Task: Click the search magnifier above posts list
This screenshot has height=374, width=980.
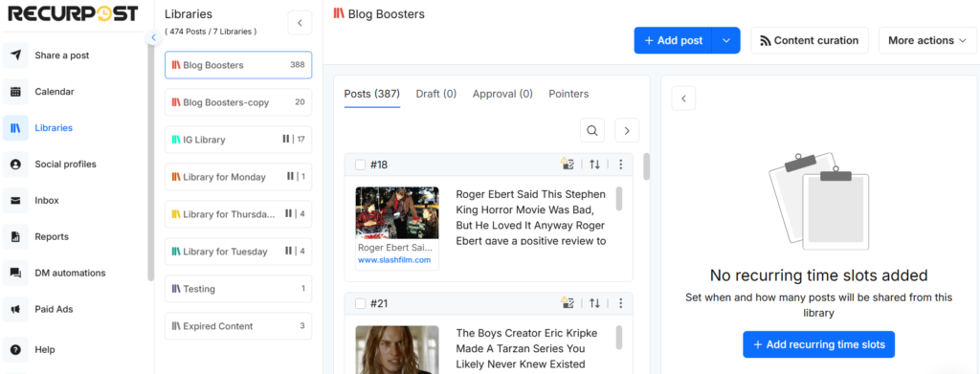Action: point(591,130)
